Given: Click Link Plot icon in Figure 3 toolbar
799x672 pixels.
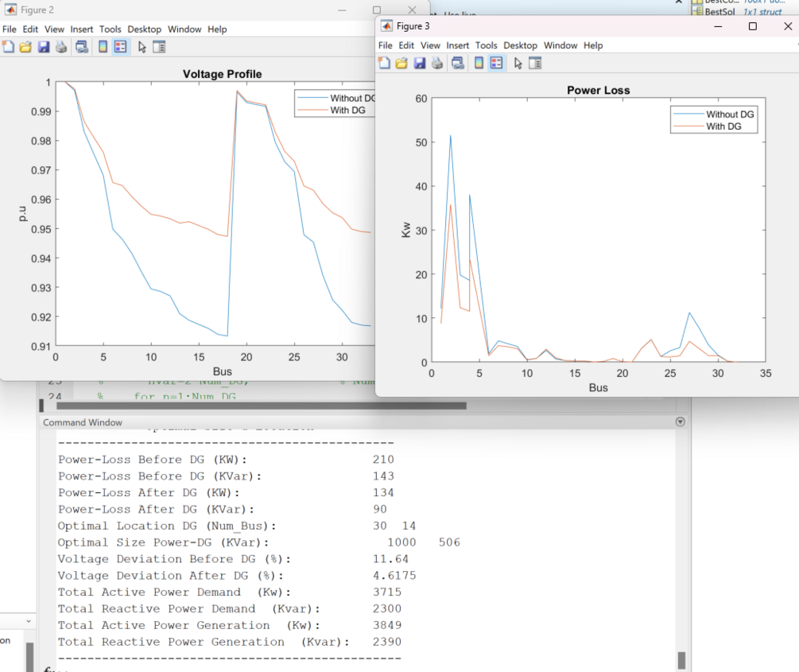Looking at the screenshot, I should pos(458,63).
